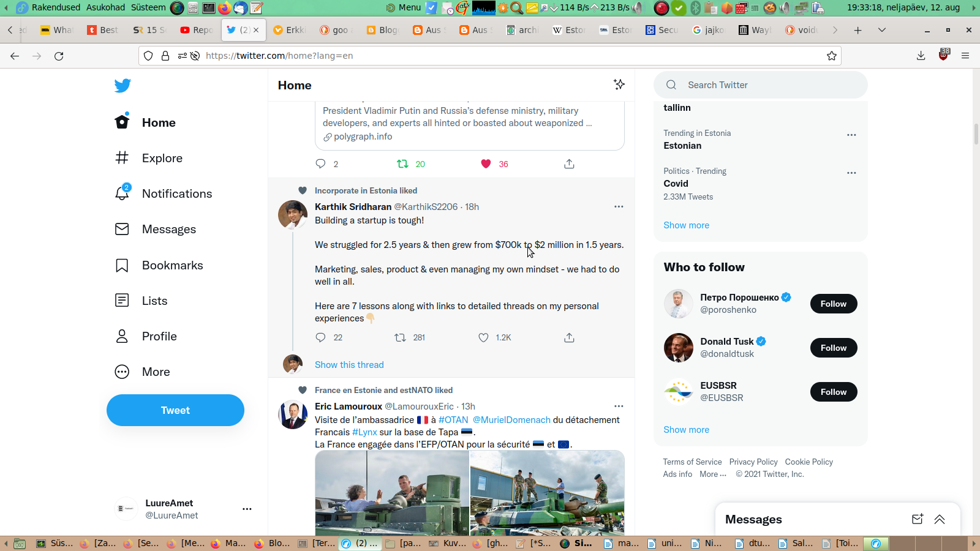The width and height of the screenshot is (980, 551).
Task: Open the More circle icon
Action: pos(122,372)
